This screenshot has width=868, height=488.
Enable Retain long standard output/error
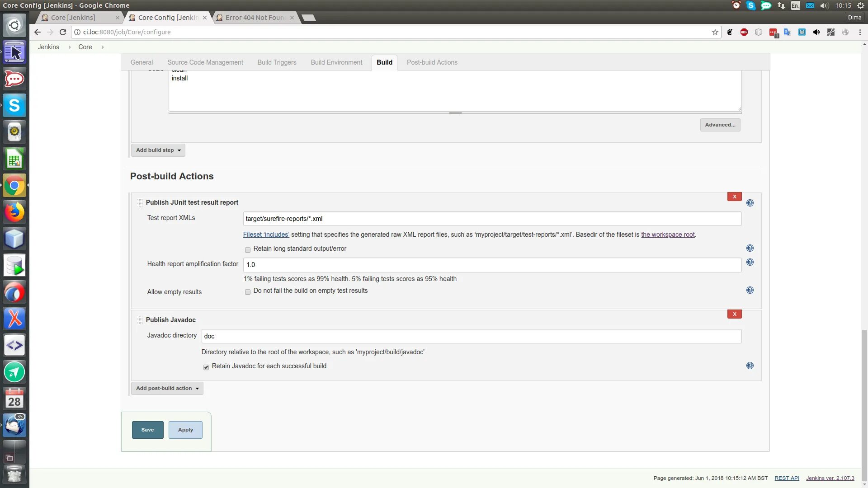coord(248,250)
